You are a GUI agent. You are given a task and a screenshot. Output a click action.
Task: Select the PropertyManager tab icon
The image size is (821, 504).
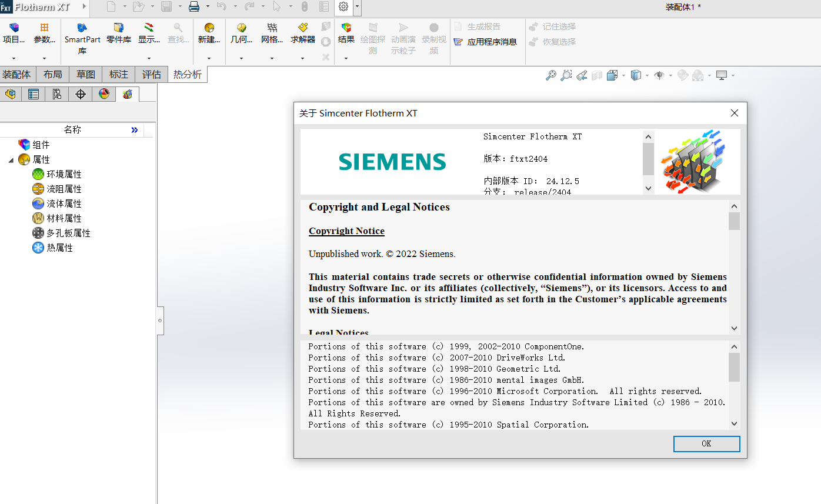coord(34,94)
